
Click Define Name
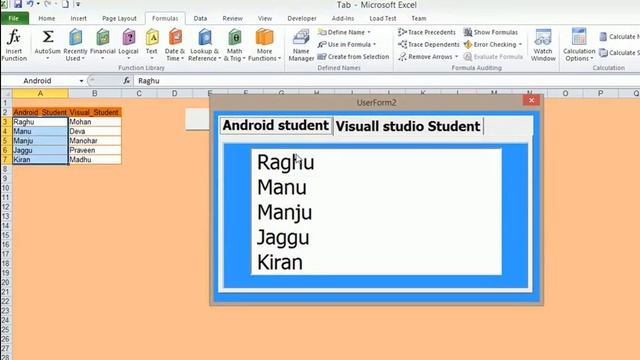pyautogui.click(x=341, y=32)
